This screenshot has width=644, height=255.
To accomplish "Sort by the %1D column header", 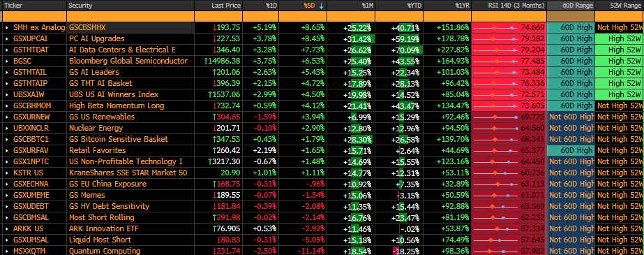I will (x=260, y=6).
